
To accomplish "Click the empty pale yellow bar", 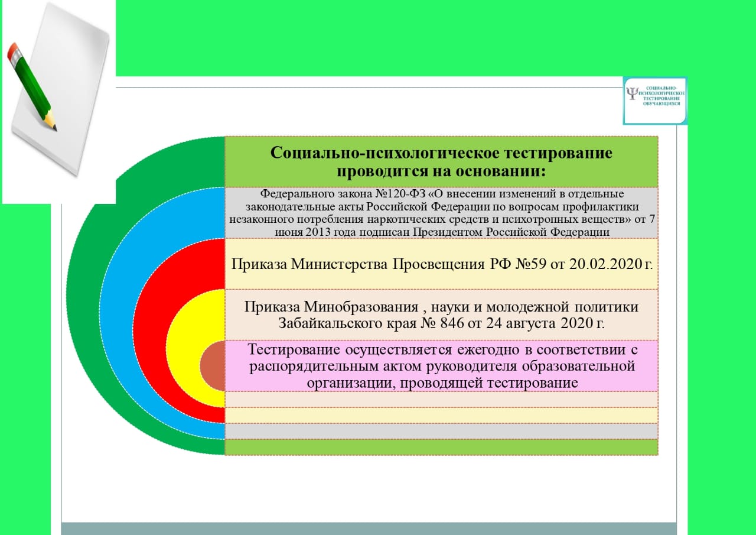I will pos(441,416).
